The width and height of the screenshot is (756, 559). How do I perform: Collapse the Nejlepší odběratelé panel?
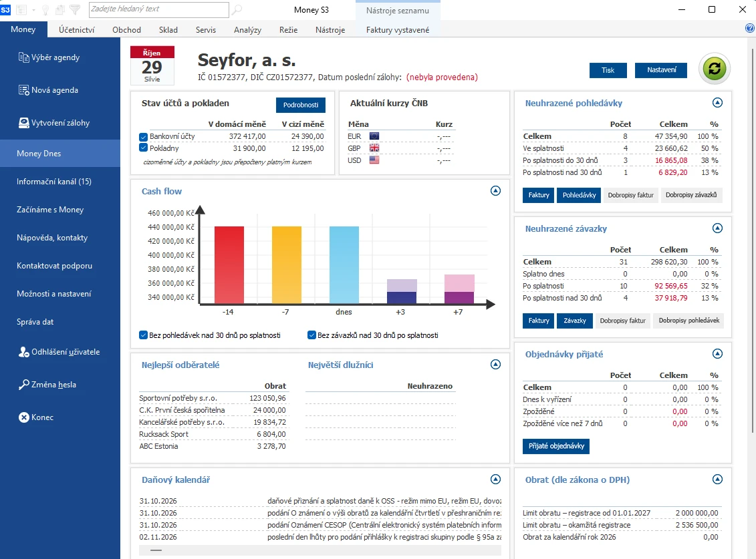click(x=495, y=364)
